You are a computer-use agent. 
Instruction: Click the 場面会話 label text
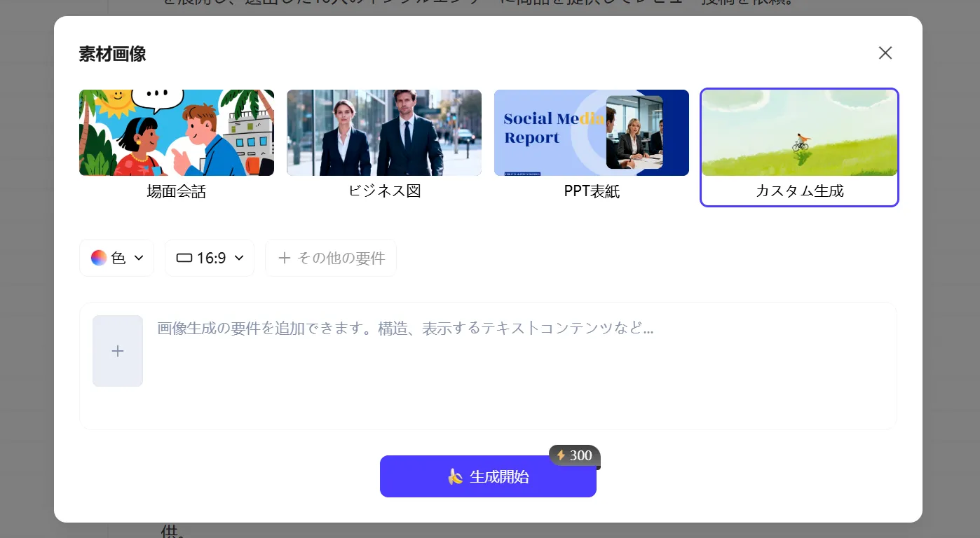point(177,191)
